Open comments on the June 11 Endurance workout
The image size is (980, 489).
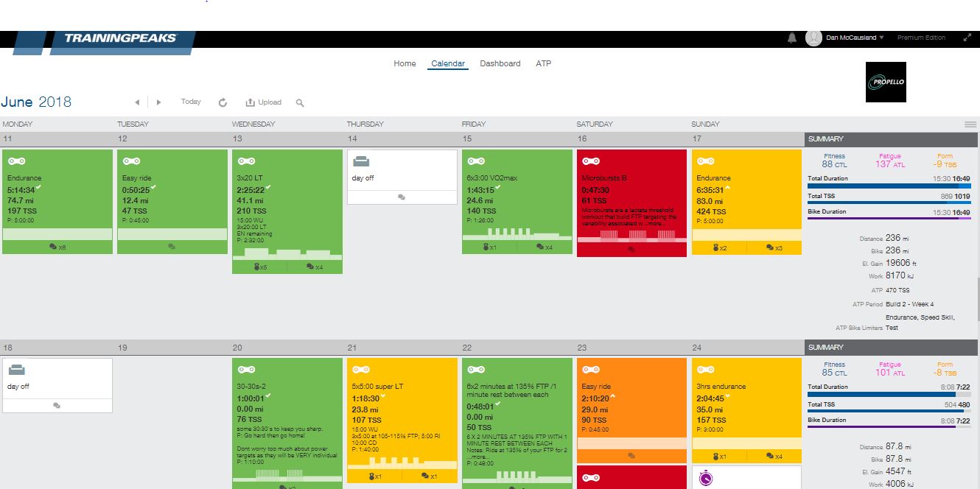(x=57, y=247)
